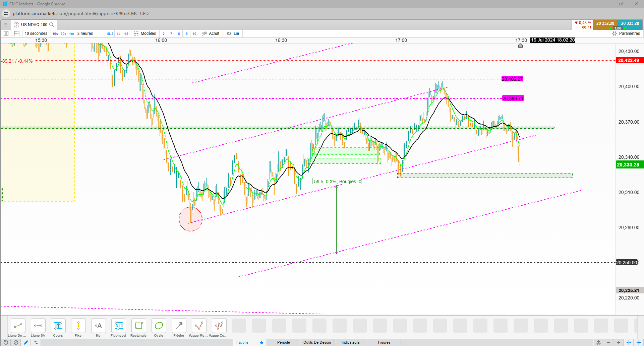Search instrument next to US NDAQ 100
Image resolution: width=644 pixels, height=346 pixels.
(x=52, y=25)
